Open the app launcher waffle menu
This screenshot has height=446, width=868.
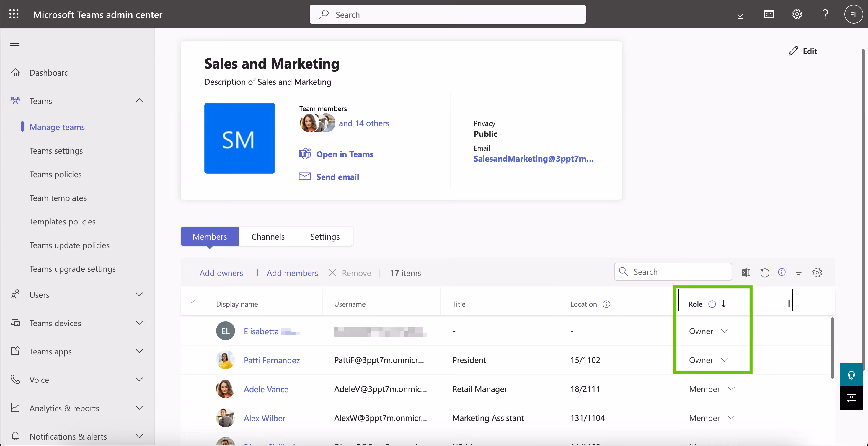[x=14, y=14]
